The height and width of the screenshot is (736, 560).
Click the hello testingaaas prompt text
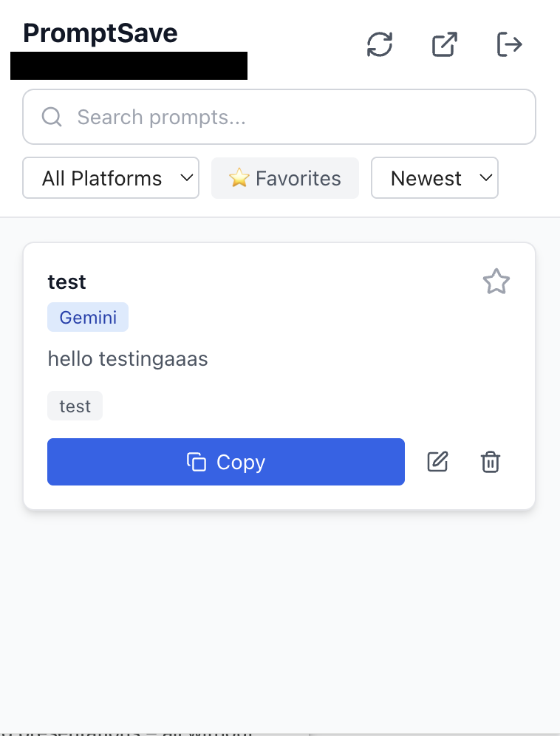point(128,359)
